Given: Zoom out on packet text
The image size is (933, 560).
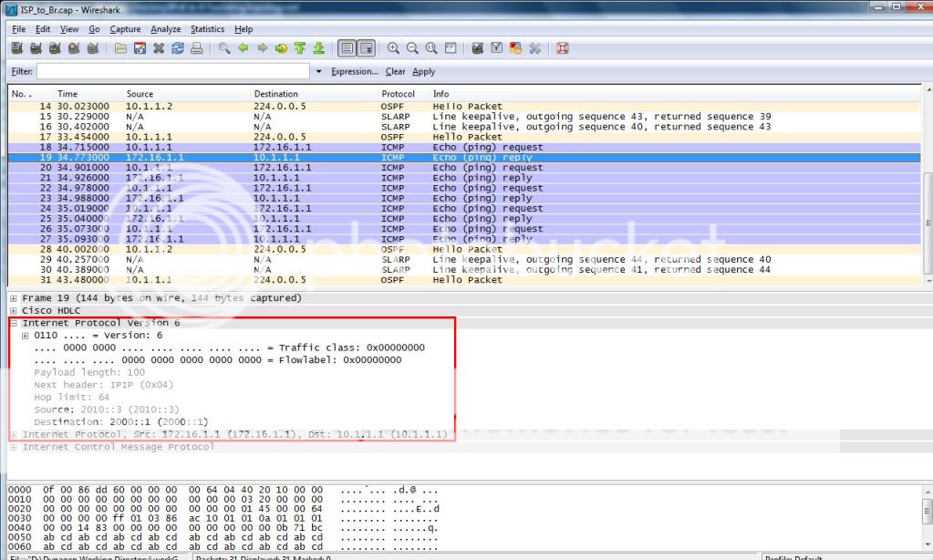Looking at the screenshot, I should [412, 48].
